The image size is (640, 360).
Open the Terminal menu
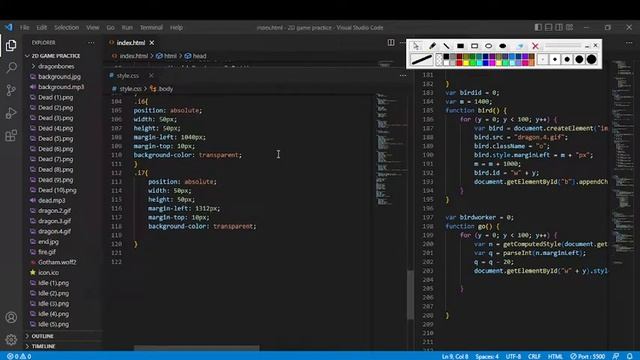coord(151,27)
